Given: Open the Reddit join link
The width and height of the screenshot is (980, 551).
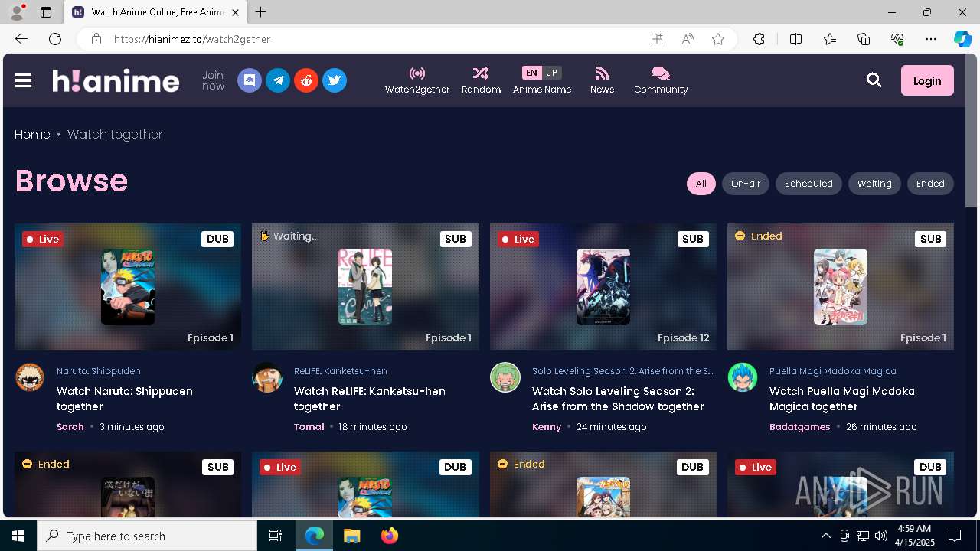Looking at the screenshot, I should tap(306, 80).
